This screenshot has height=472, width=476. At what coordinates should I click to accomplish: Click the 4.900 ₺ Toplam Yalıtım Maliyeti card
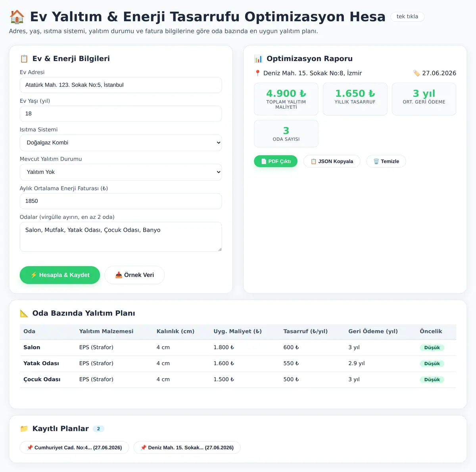pyautogui.click(x=286, y=99)
